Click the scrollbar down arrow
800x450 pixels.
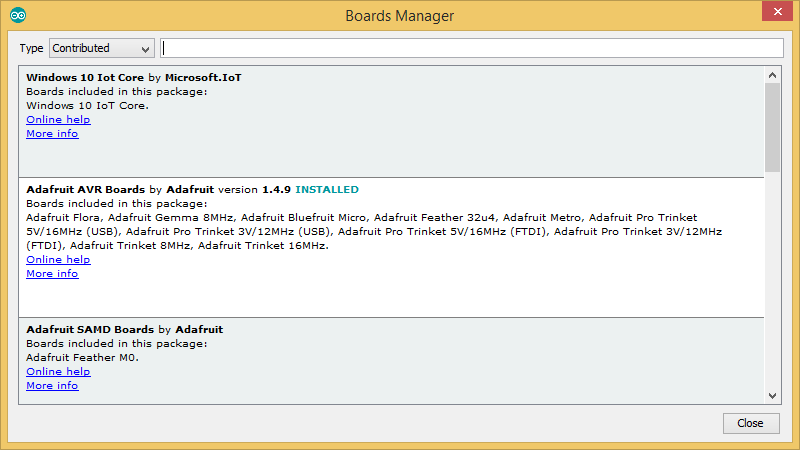coord(772,396)
